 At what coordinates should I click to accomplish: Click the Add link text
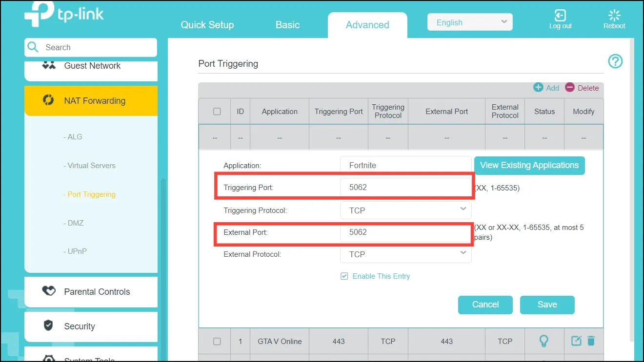(553, 88)
